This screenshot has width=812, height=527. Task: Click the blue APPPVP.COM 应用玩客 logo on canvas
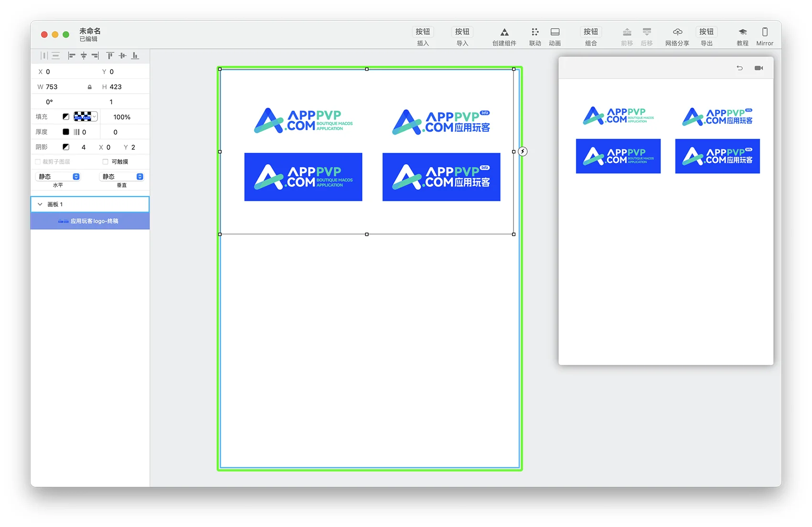[441, 177]
